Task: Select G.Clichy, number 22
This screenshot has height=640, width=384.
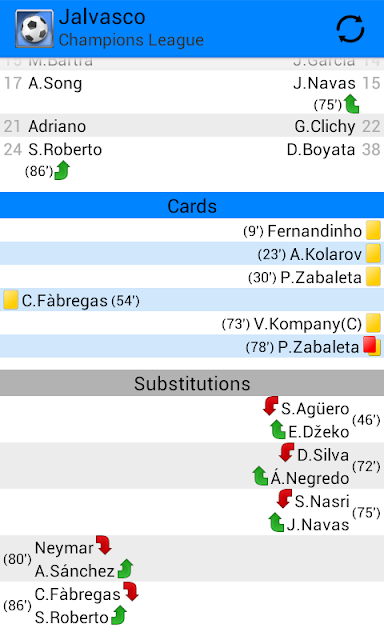Action: click(325, 127)
